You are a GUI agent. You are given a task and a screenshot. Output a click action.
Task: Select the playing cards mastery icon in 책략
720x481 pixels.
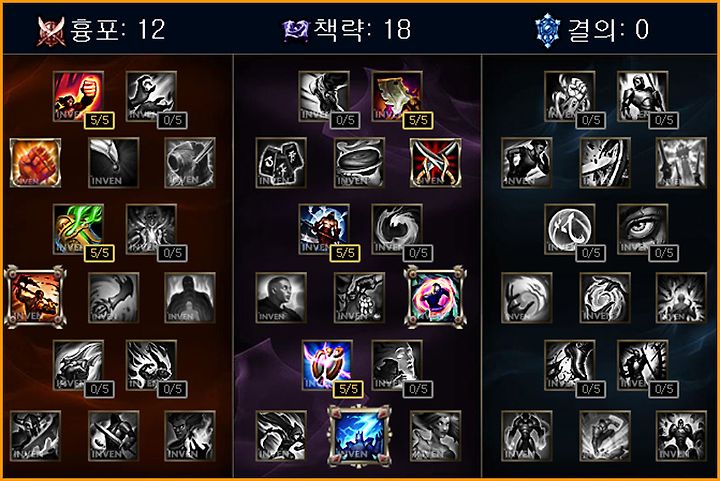281,162
